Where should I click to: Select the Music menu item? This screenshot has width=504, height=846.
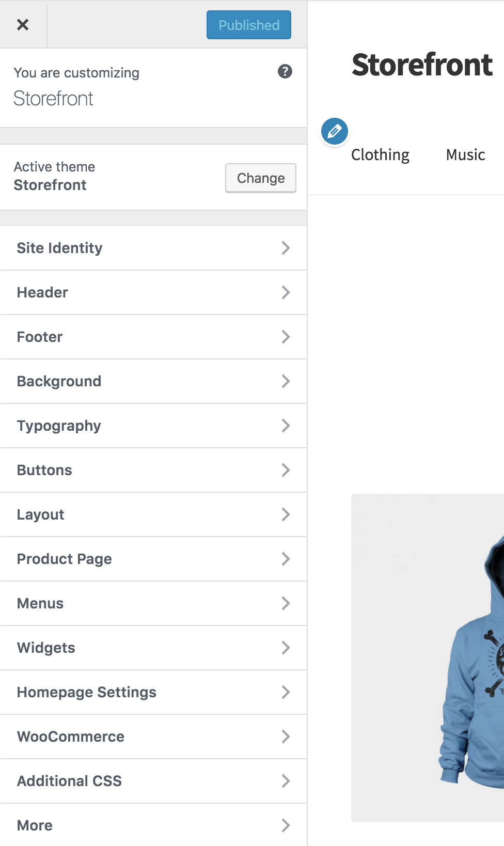[x=464, y=154]
